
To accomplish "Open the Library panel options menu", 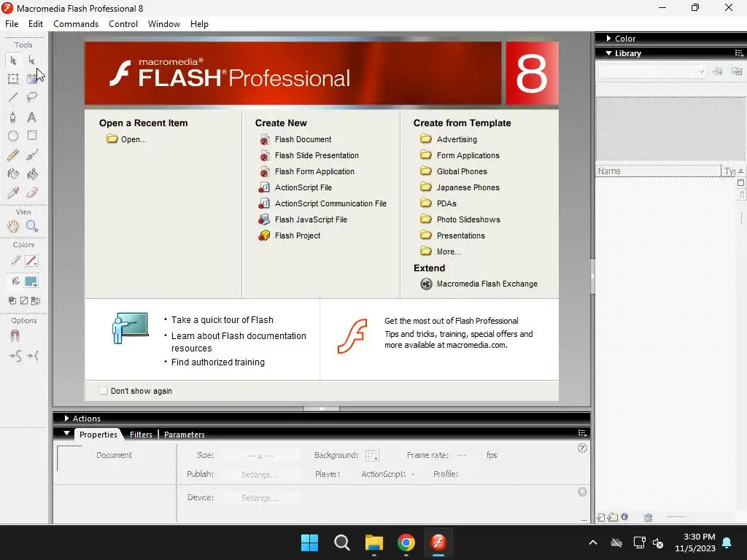I will pos(739,52).
